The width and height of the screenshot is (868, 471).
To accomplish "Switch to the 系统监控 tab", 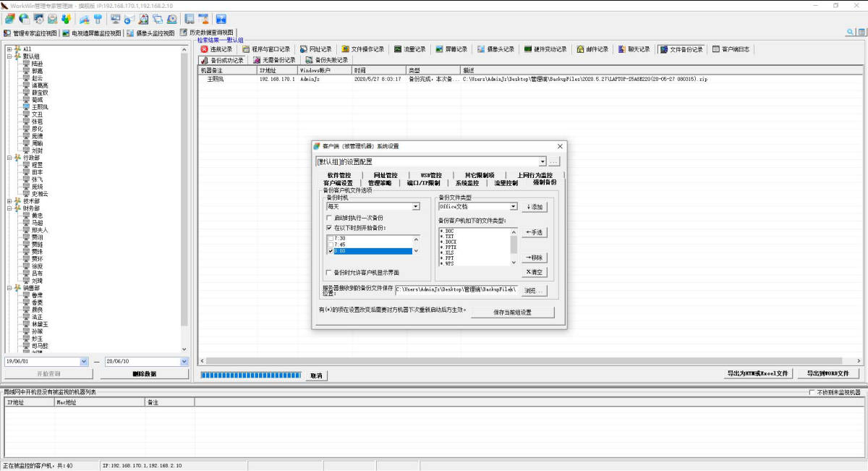I will [x=467, y=183].
